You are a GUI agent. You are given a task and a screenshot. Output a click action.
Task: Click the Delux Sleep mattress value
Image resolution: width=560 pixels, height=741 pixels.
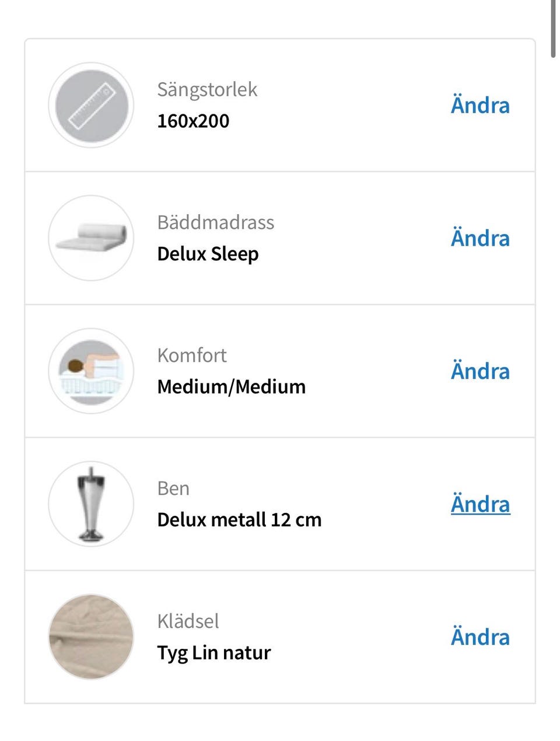[x=208, y=254]
